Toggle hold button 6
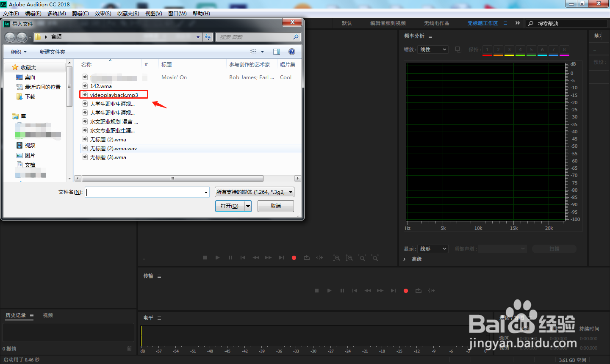 pos(542,50)
